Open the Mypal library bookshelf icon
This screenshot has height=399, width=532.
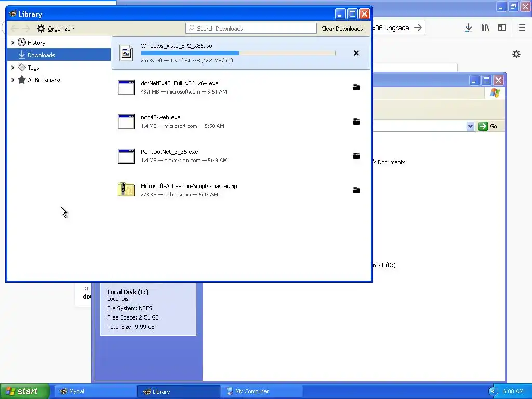[x=485, y=28]
